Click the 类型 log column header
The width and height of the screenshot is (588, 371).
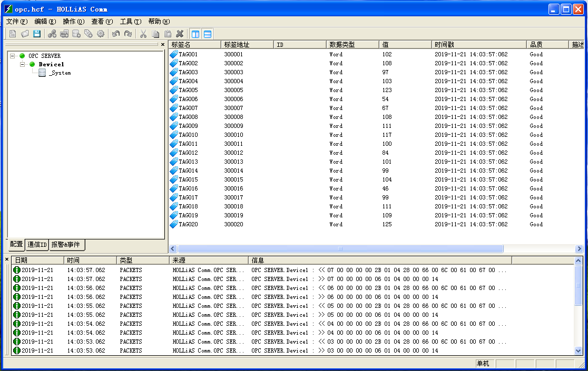click(x=143, y=260)
